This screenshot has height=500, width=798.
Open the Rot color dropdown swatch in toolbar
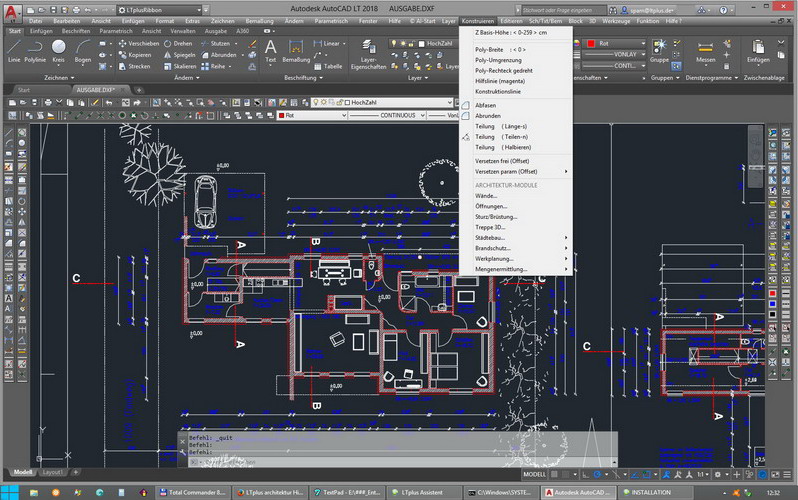pyautogui.click(x=312, y=116)
